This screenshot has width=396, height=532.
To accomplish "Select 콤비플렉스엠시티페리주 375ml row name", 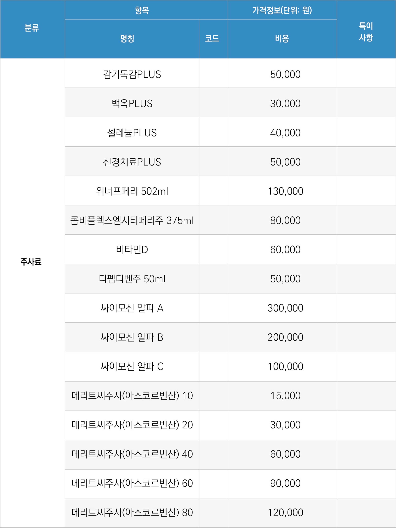I will (132, 221).
